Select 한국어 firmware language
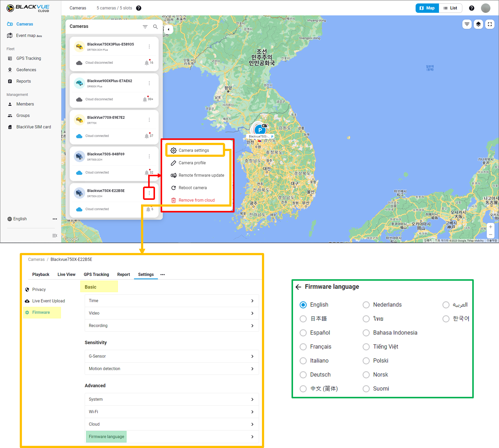 pyautogui.click(x=446, y=319)
